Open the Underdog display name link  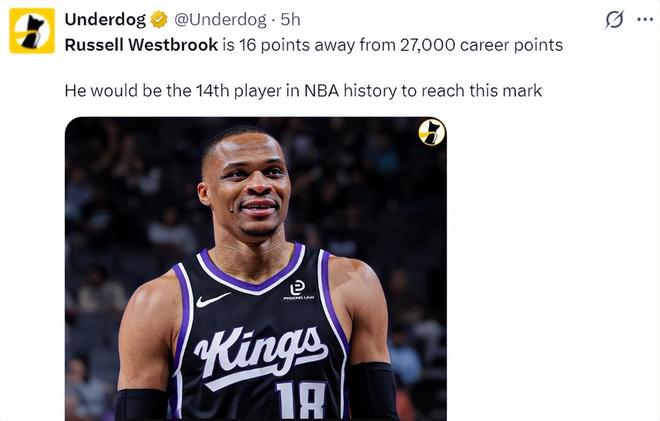tap(104, 20)
